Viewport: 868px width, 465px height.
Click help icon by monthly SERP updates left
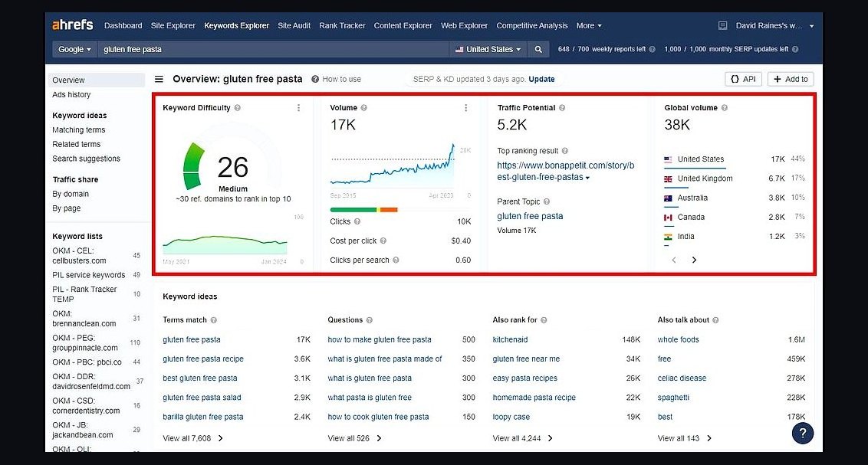pos(795,49)
